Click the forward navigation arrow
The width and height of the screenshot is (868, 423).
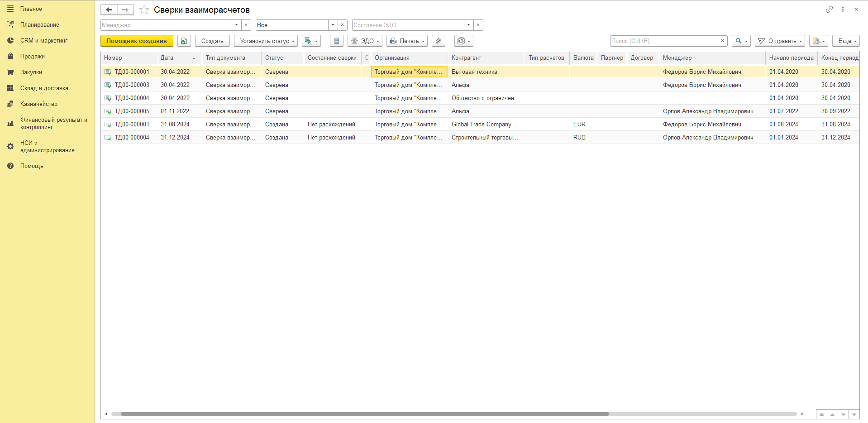125,10
